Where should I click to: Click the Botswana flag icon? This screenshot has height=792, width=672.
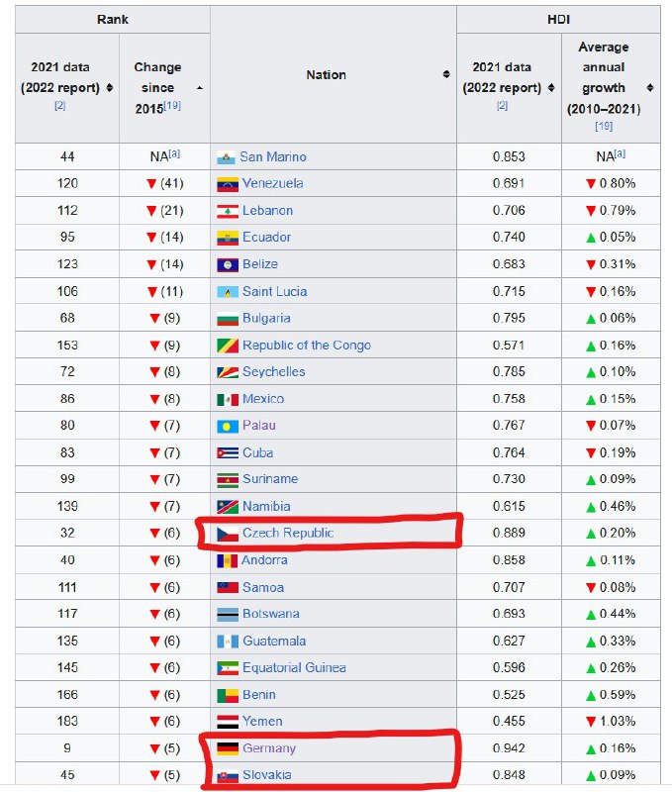[x=228, y=614]
